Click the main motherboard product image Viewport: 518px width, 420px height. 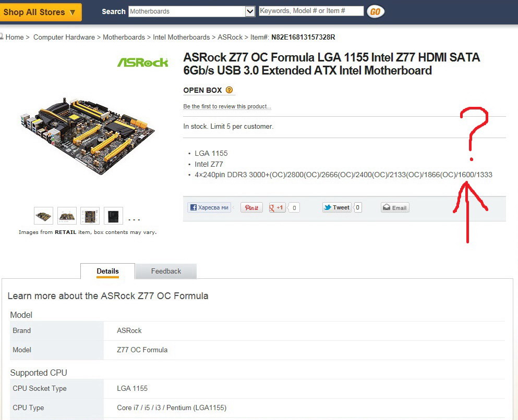pyautogui.click(x=88, y=135)
